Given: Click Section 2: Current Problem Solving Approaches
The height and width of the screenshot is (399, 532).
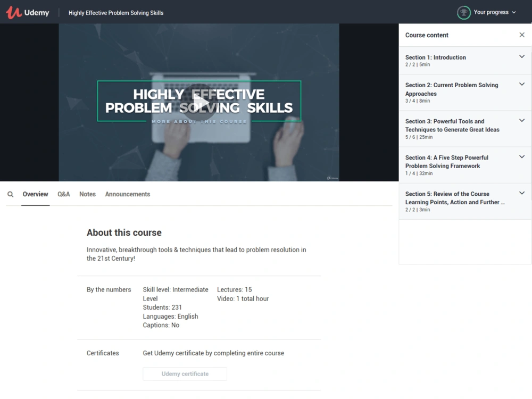Looking at the screenshot, I should [x=452, y=89].
